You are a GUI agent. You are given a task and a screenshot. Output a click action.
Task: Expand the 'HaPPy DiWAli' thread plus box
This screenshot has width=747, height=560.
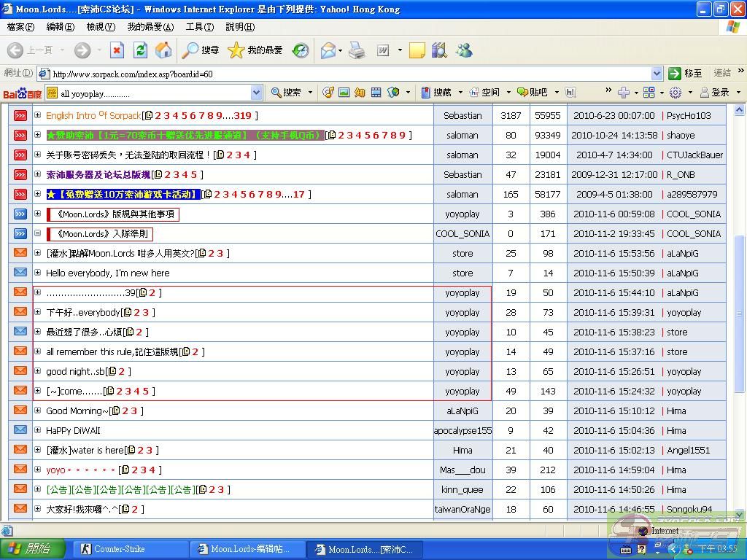pyautogui.click(x=37, y=430)
